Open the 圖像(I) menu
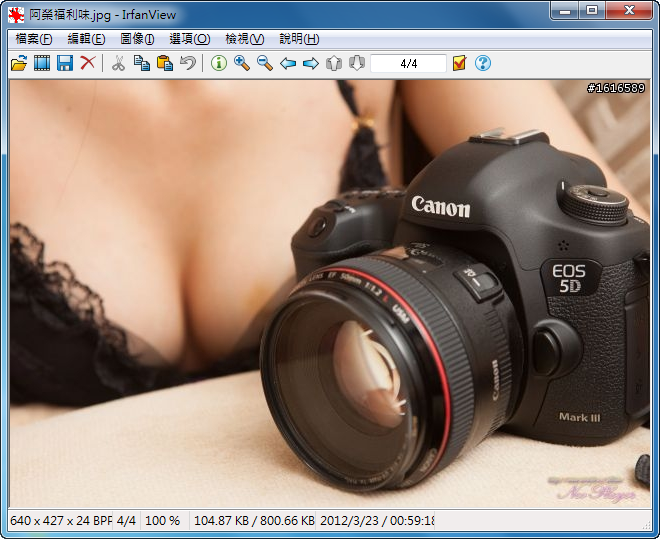 tap(137, 39)
